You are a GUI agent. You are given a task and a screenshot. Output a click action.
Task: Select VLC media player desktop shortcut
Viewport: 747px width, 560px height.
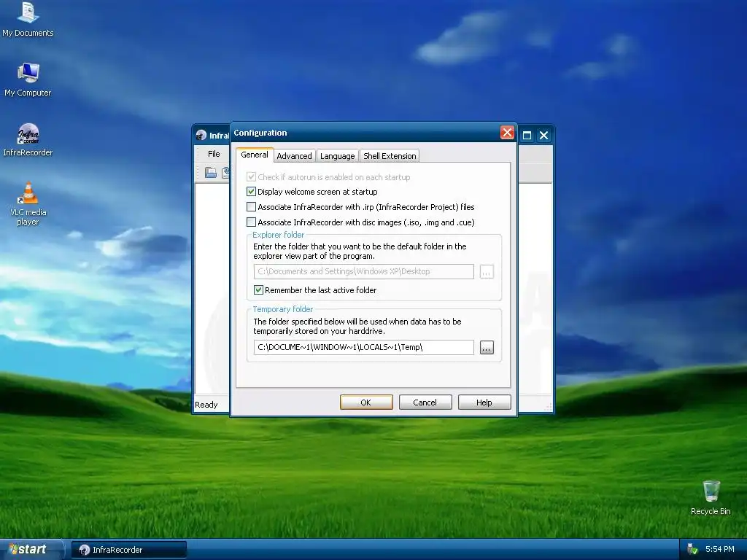click(28, 204)
